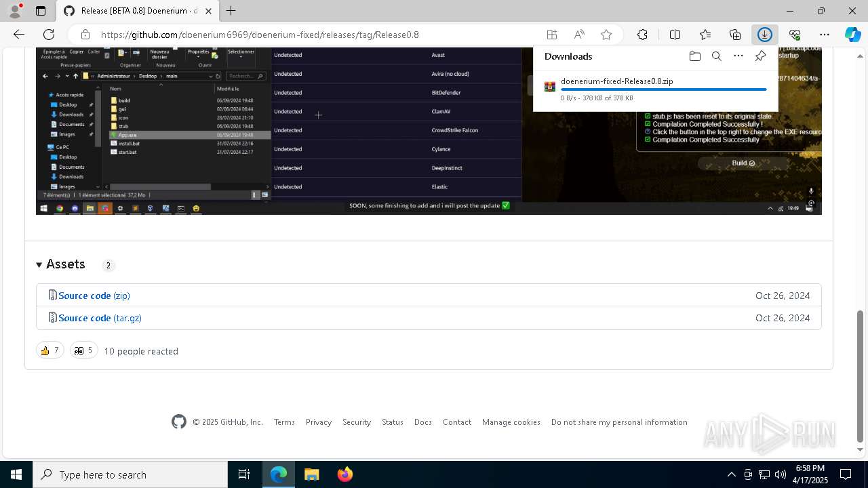Image resolution: width=868 pixels, height=488 pixels.
Task: Open More options in Downloads panel
Action: (738, 56)
